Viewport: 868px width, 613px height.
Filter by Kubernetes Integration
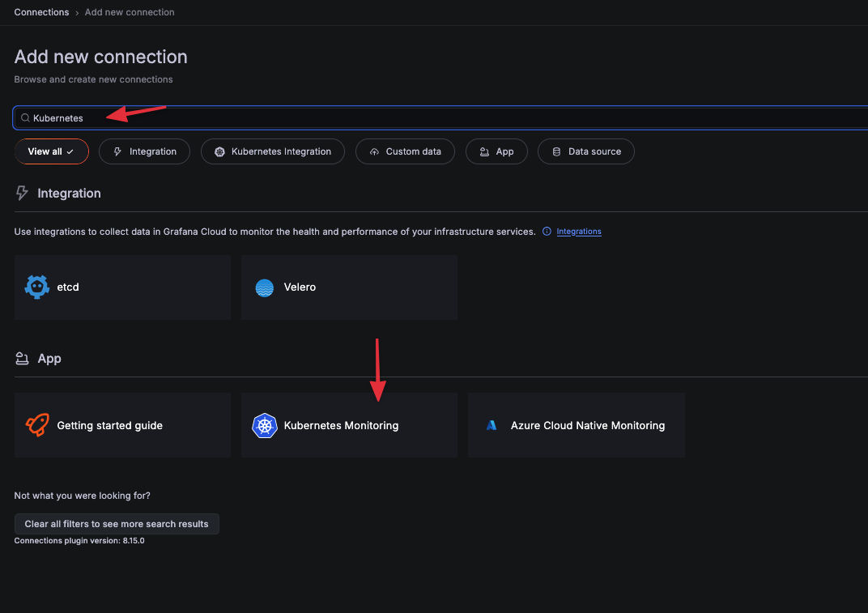pos(272,151)
